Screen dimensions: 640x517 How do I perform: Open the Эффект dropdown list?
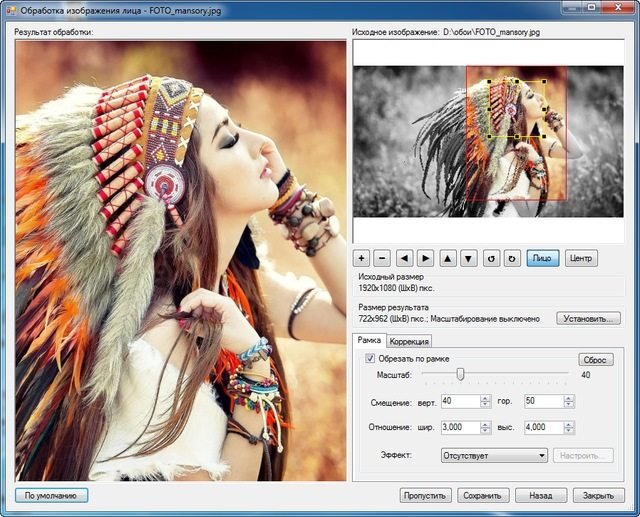494,455
